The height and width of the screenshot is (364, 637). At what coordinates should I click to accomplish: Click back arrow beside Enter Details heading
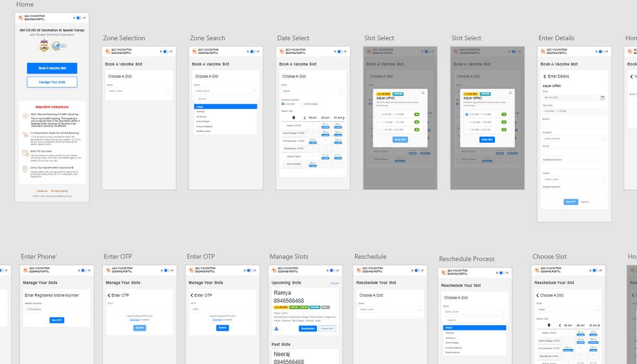(545, 76)
